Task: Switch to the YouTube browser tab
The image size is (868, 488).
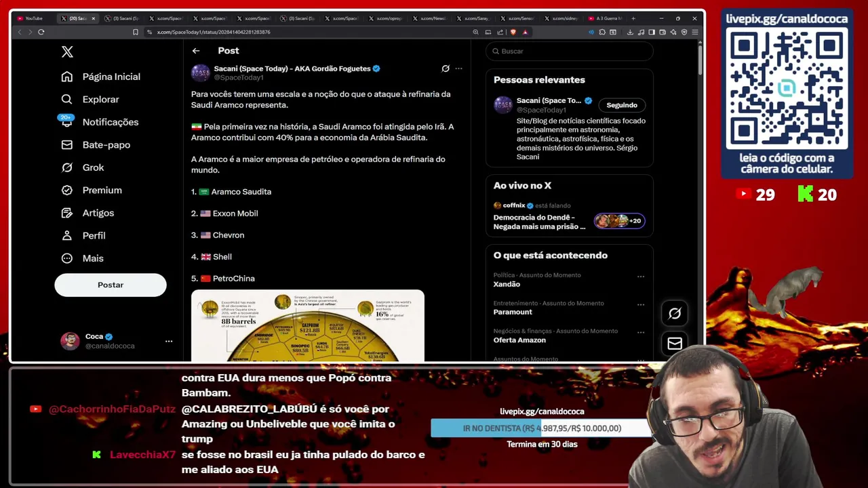Action: pos(33,18)
